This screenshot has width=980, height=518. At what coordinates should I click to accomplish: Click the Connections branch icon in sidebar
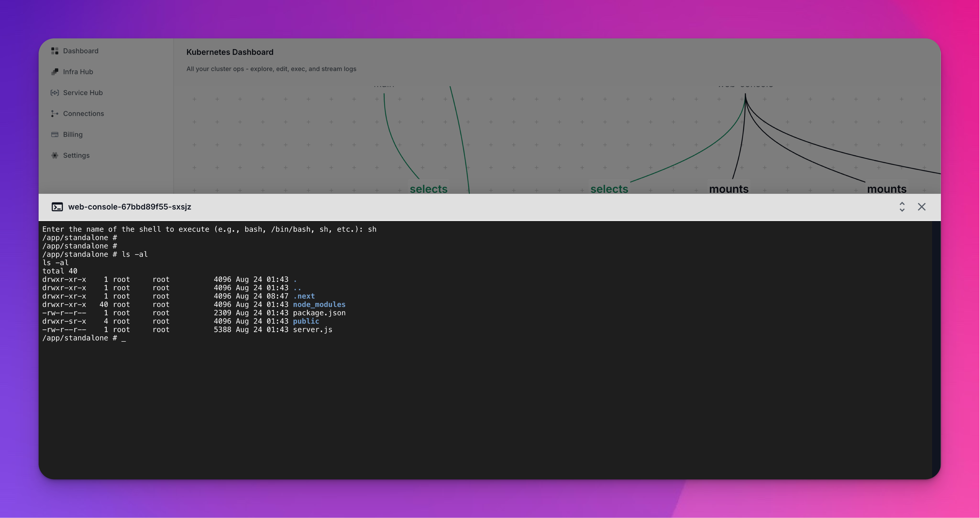pyautogui.click(x=55, y=114)
